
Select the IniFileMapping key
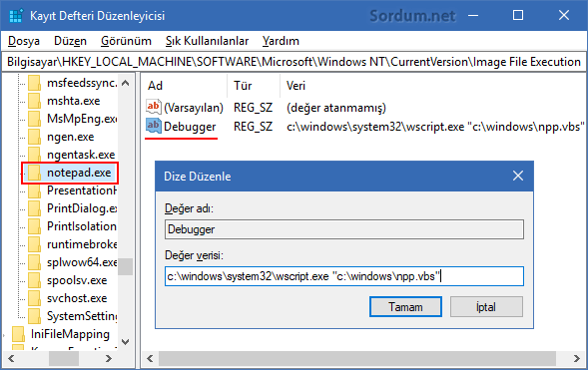(x=70, y=334)
